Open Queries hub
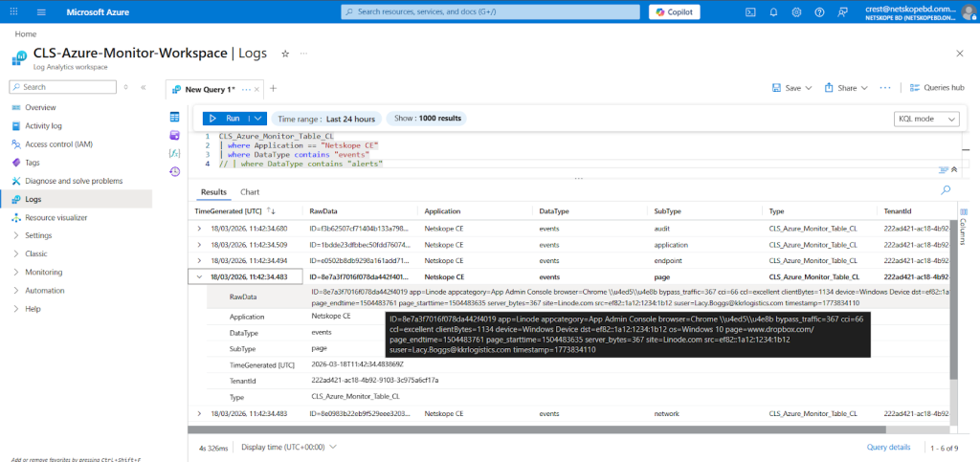 (938, 88)
